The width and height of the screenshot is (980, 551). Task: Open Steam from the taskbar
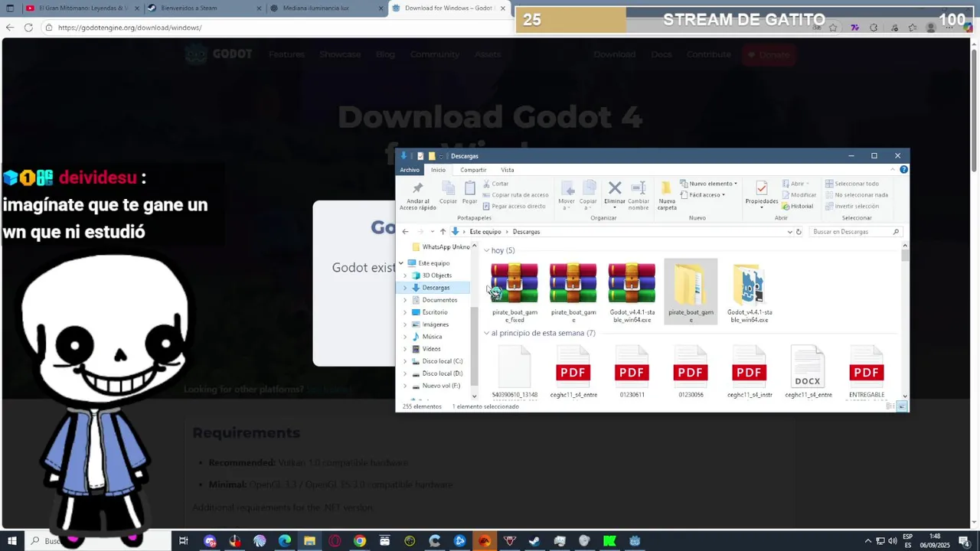point(534,541)
